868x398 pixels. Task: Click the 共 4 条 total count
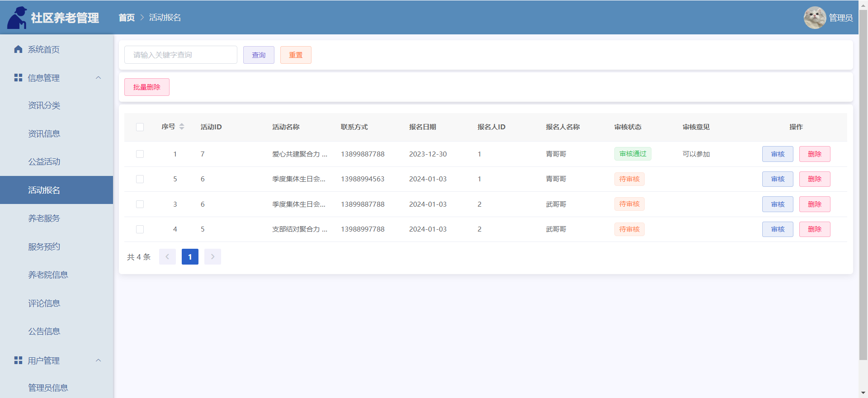click(x=139, y=257)
